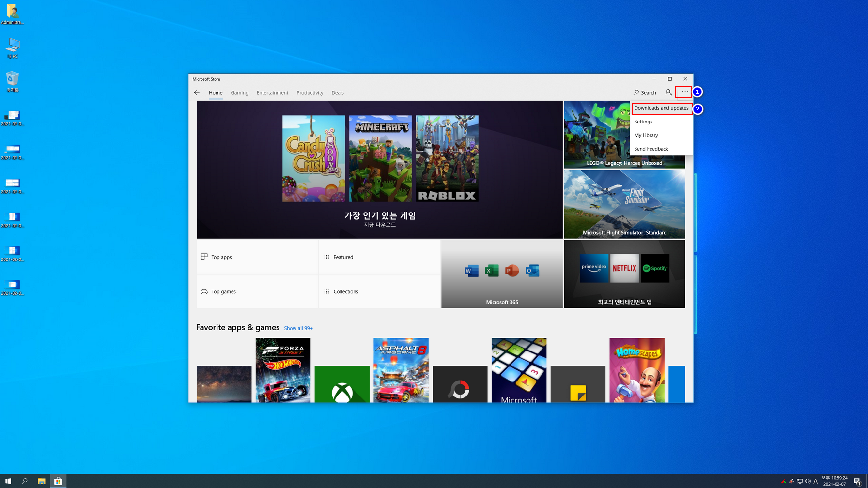Screen dimensions: 868x488
Task: Click Microsoft Store taskbar icon
Action: click(x=58, y=481)
